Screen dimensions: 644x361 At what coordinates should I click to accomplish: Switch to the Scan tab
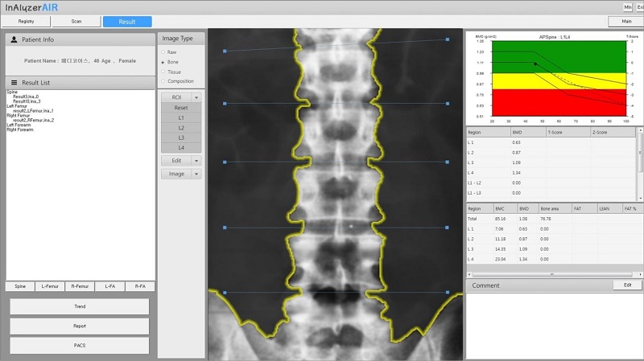pyautogui.click(x=76, y=22)
